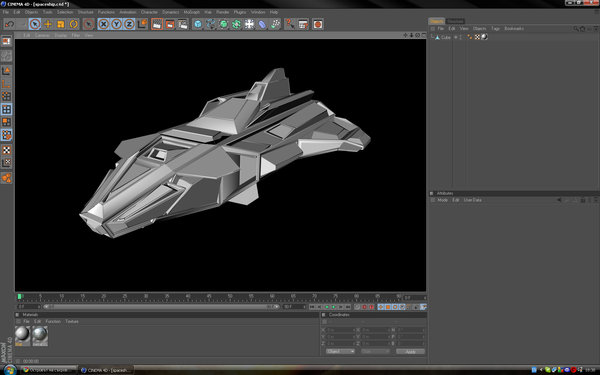This screenshot has width=600, height=375.
Task: Click the orange icon at the bottom of left palette
Action: coord(7,178)
